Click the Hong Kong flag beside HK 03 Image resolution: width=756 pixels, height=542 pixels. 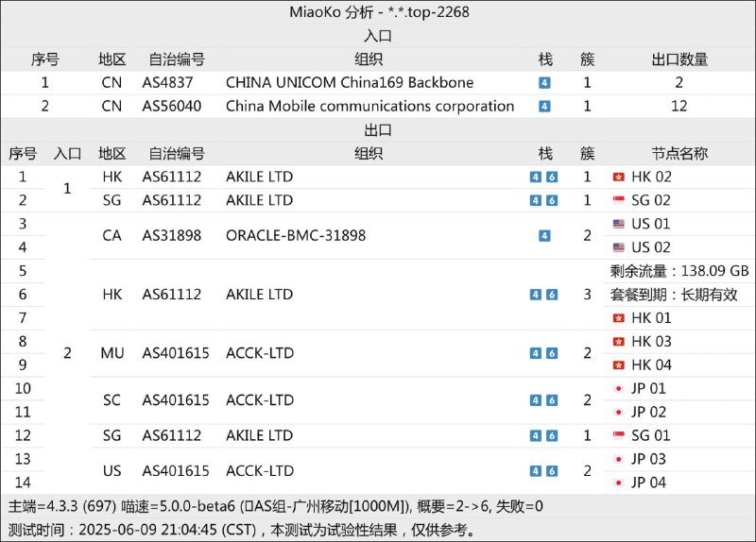(619, 342)
